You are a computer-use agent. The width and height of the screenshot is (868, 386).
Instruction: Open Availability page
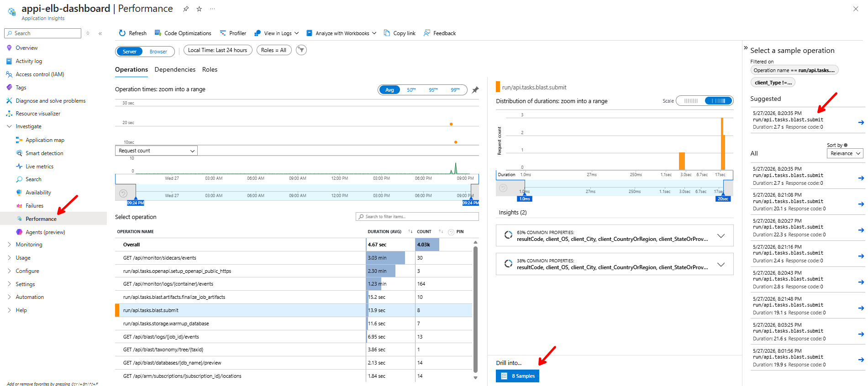click(x=38, y=193)
